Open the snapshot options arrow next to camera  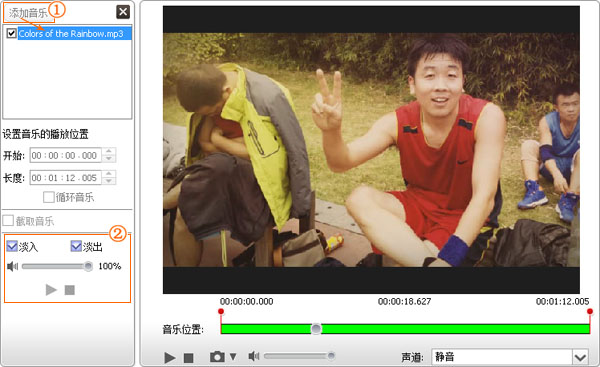click(x=233, y=357)
